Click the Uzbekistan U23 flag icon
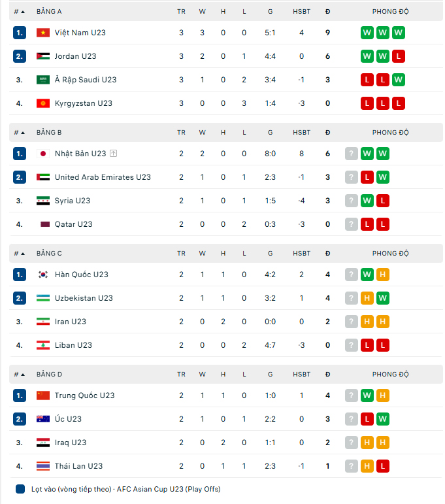Image resolution: width=445 pixels, height=504 pixels. 42,298
